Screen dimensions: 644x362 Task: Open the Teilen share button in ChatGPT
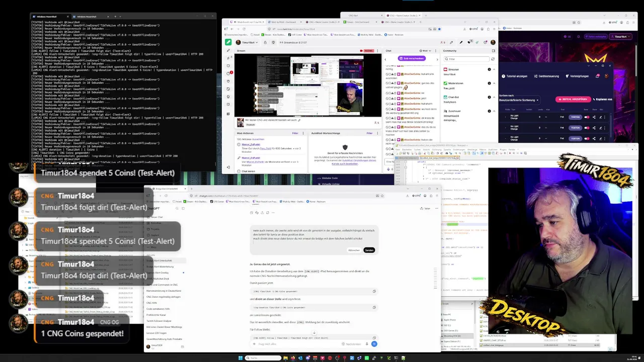pyautogui.click(x=426, y=208)
